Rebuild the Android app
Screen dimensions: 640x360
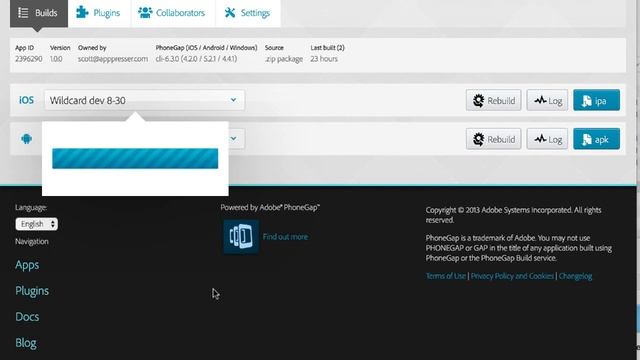[493, 139]
